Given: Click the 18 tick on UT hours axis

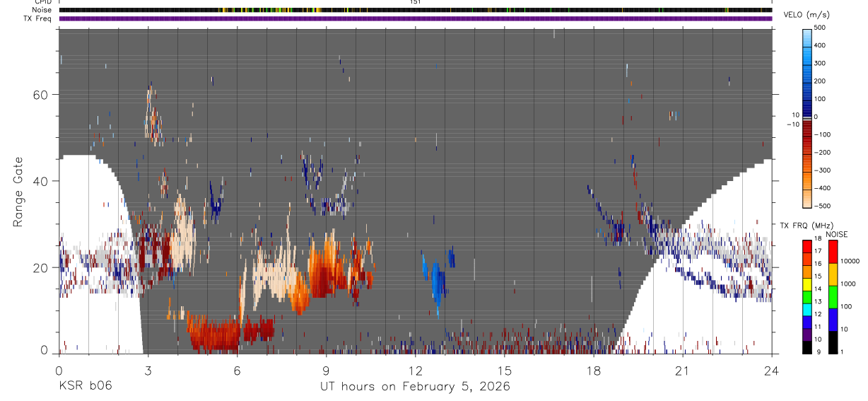Looking at the screenshot, I should pos(593,371).
